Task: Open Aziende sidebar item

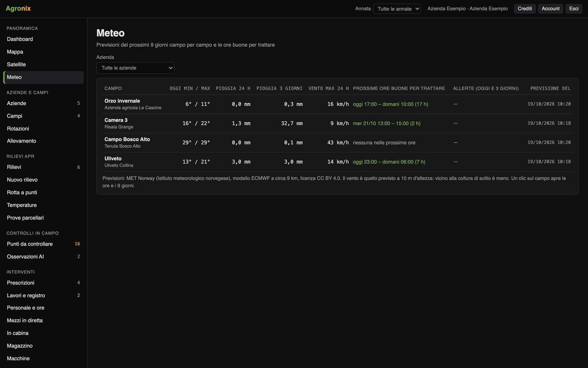Action: pos(43,103)
